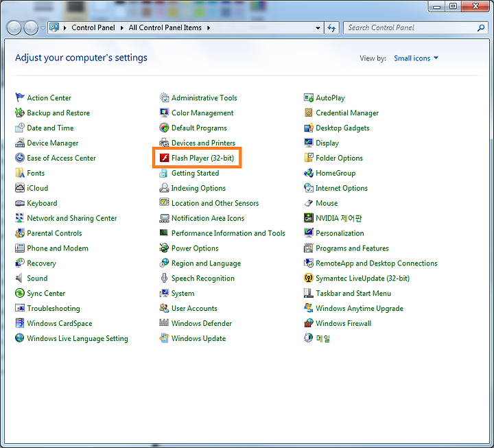Click the Indexing Options icon
The image size is (494, 448).
click(164, 188)
